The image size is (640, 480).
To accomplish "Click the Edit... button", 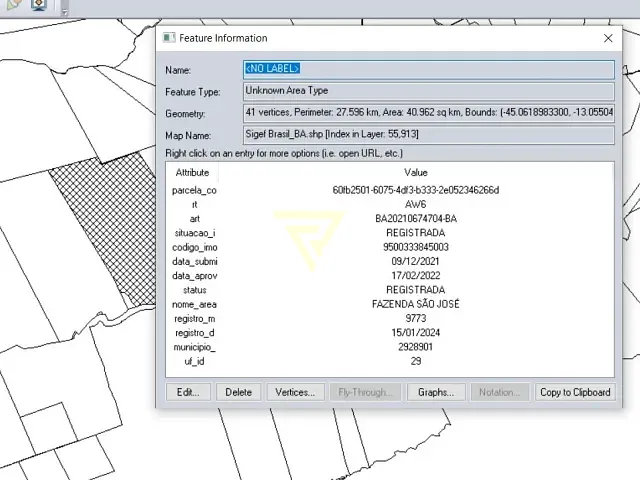I will pos(188,392).
